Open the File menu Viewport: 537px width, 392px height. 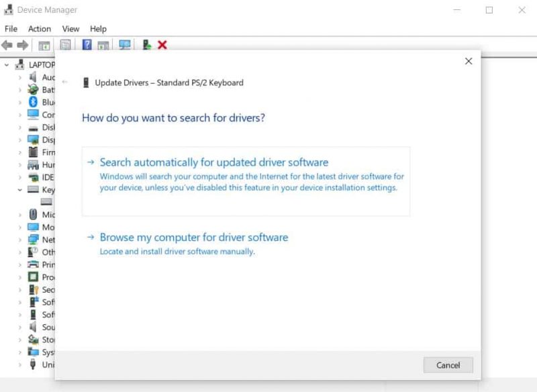[11, 28]
